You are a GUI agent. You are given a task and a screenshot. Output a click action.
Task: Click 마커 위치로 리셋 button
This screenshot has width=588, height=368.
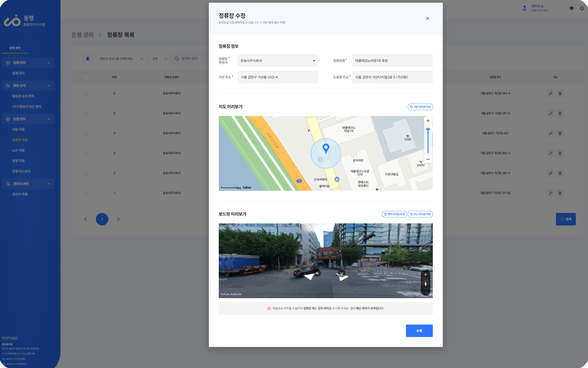394,214
